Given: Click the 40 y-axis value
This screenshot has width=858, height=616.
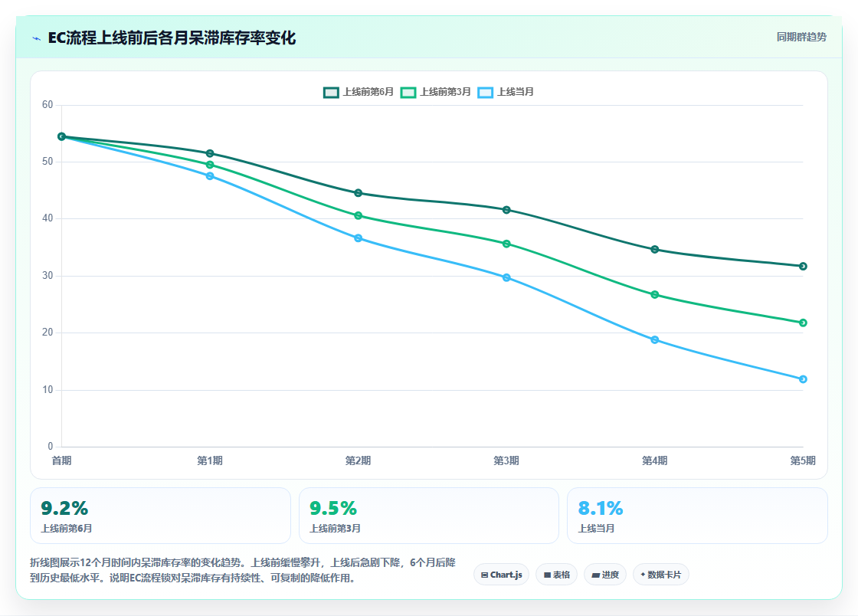Looking at the screenshot, I should pyautogui.click(x=47, y=218).
